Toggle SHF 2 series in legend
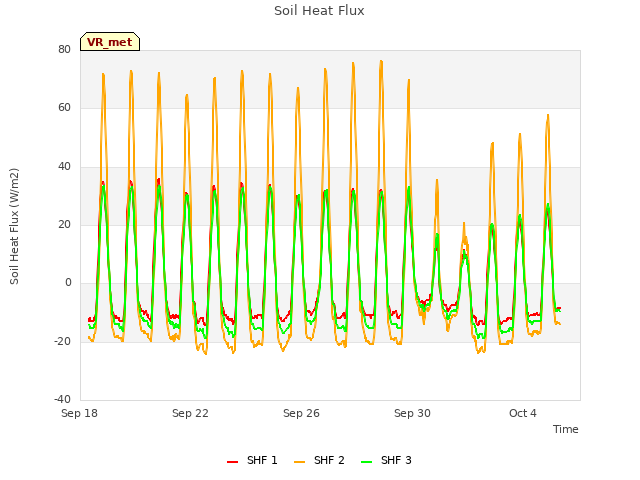The width and height of the screenshot is (640, 480). (x=319, y=460)
